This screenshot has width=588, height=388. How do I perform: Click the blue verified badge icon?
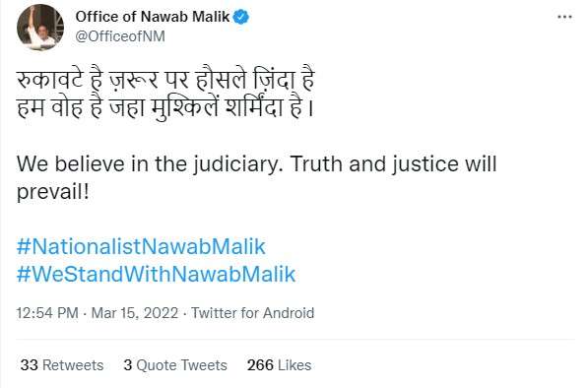pos(240,17)
